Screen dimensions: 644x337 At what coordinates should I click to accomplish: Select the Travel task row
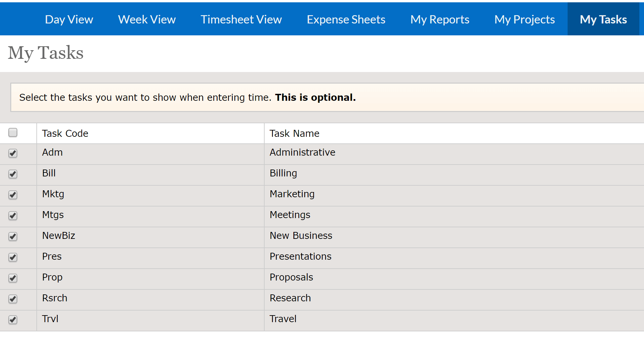coord(283,318)
